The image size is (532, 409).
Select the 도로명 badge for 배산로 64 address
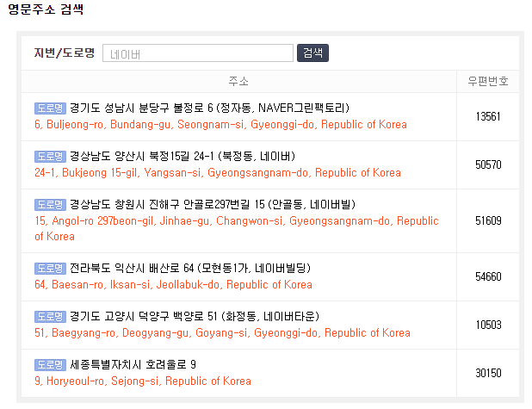coord(50,269)
